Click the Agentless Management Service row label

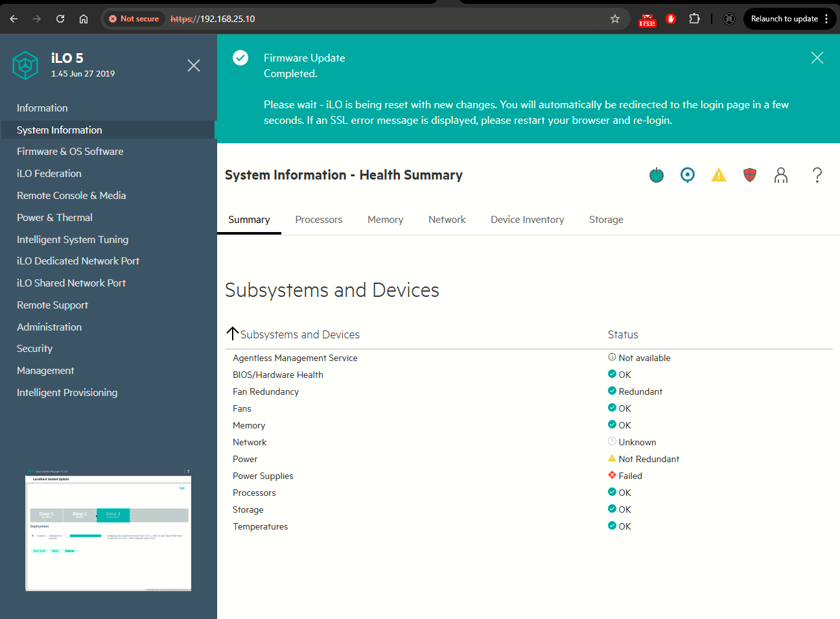tap(295, 358)
